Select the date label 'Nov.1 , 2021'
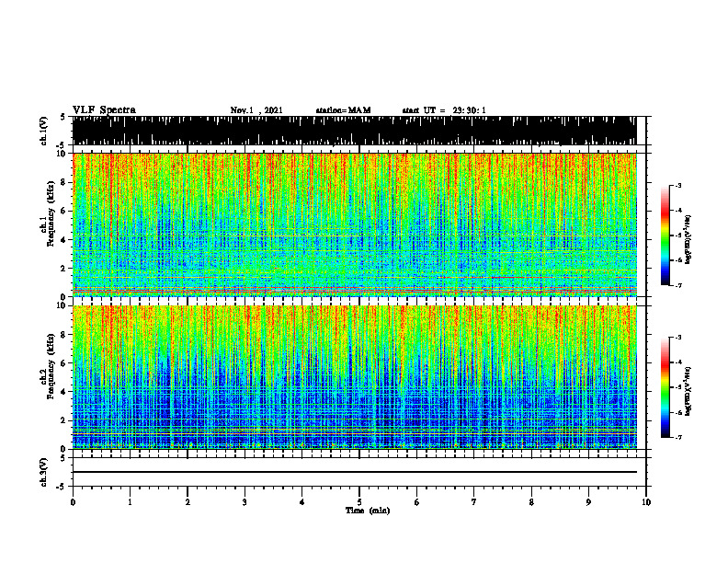728x563 pixels. click(x=256, y=110)
